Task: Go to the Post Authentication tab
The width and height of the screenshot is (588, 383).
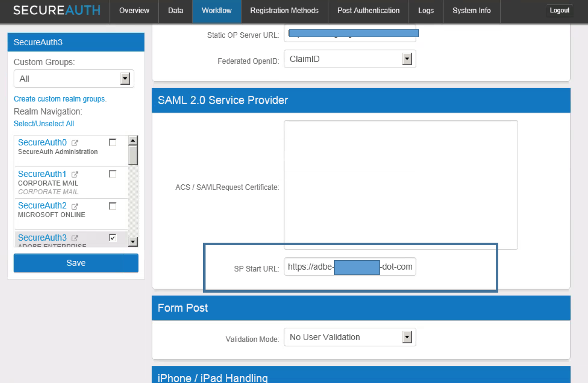Action: [x=368, y=11]
